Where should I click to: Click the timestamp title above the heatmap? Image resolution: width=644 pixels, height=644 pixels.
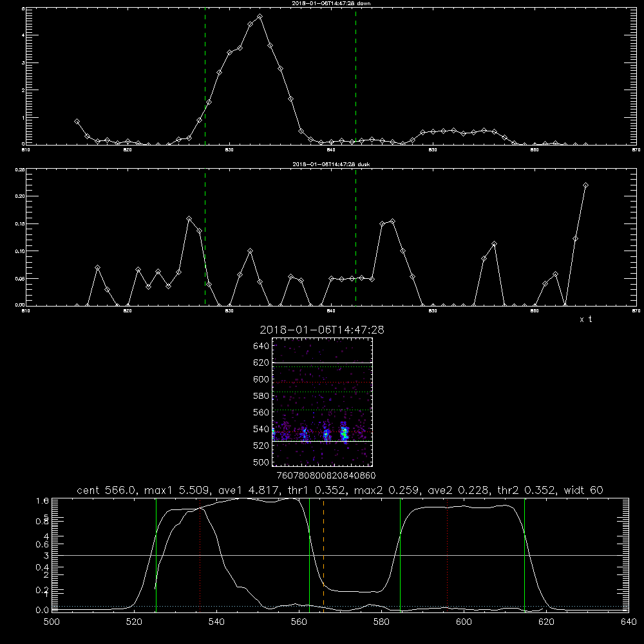point(322,330)
